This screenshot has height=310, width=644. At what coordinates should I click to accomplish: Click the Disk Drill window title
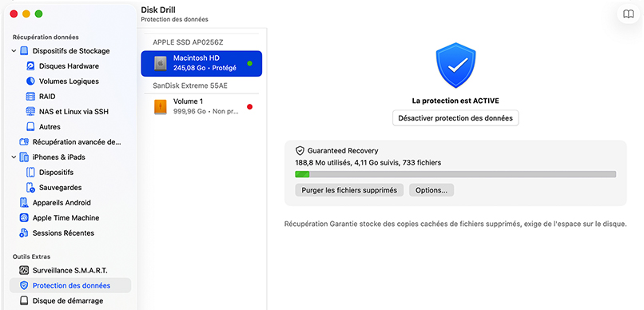point(158,10)
